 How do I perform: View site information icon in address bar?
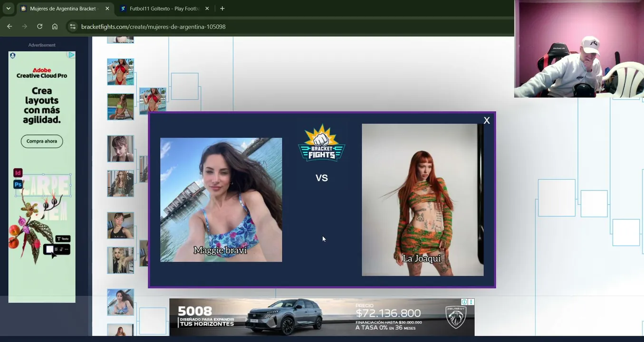click(x=73, y=27)
